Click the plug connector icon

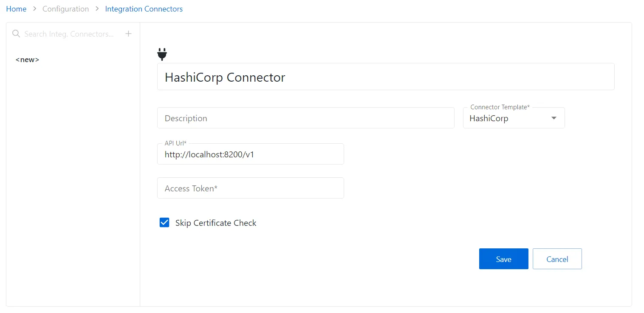(162, 54)
